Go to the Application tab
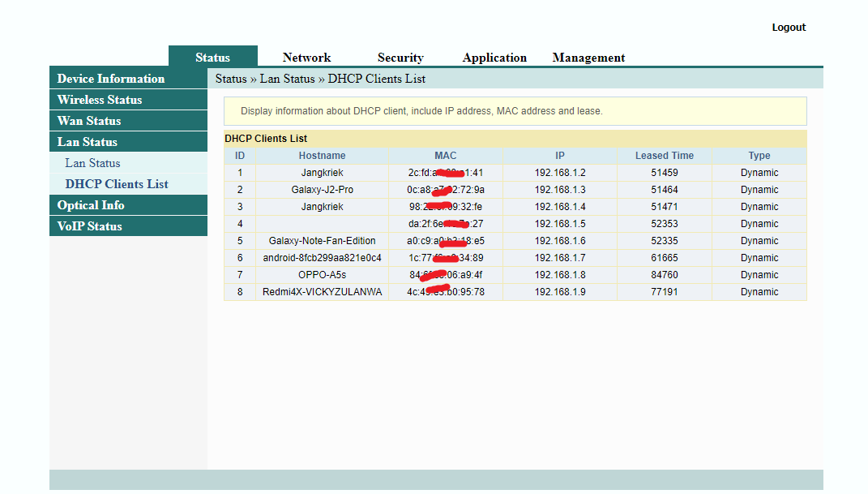This screenshot has width=868, height=494. (494, 58)
